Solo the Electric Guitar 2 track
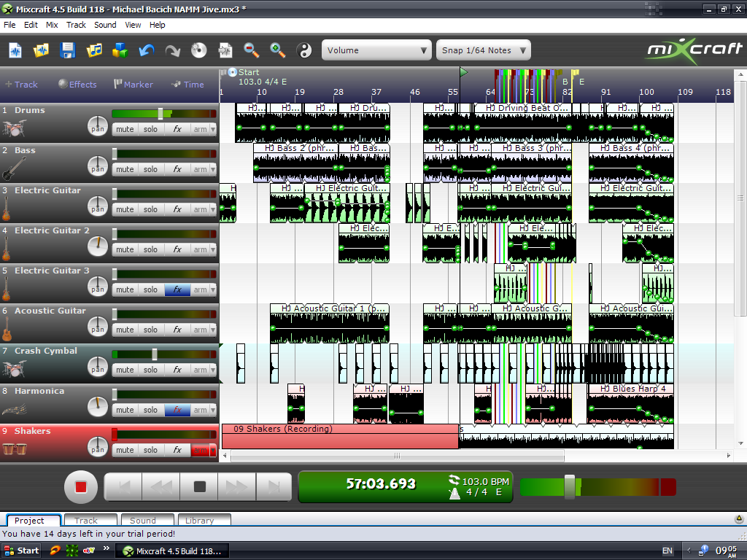 pyautogui.click(x=150, y=249)
